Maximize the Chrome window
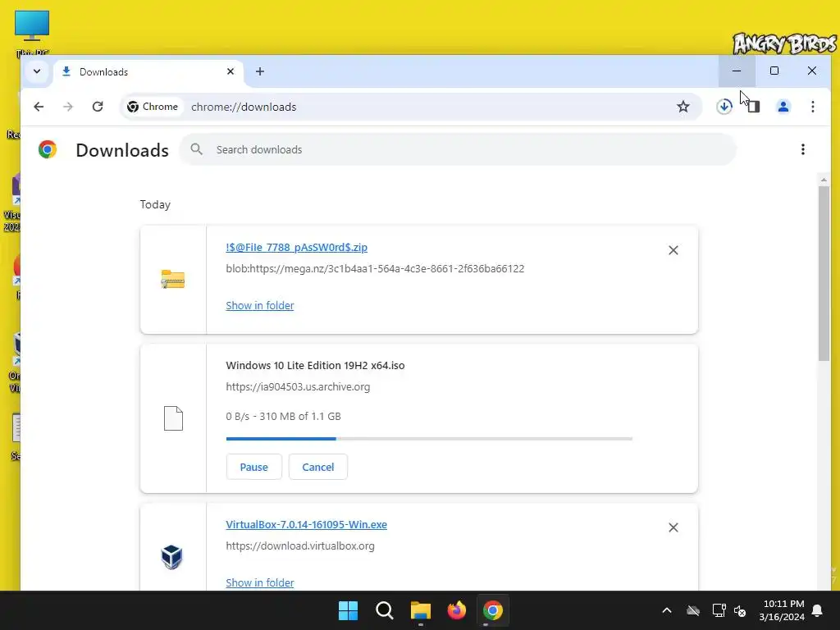The image size is (840, 630). (774, 71)
